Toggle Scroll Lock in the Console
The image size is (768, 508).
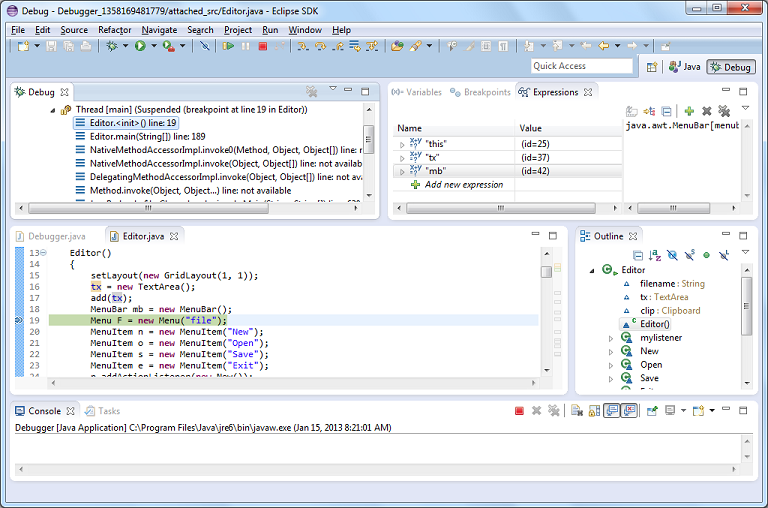point(594,411)
